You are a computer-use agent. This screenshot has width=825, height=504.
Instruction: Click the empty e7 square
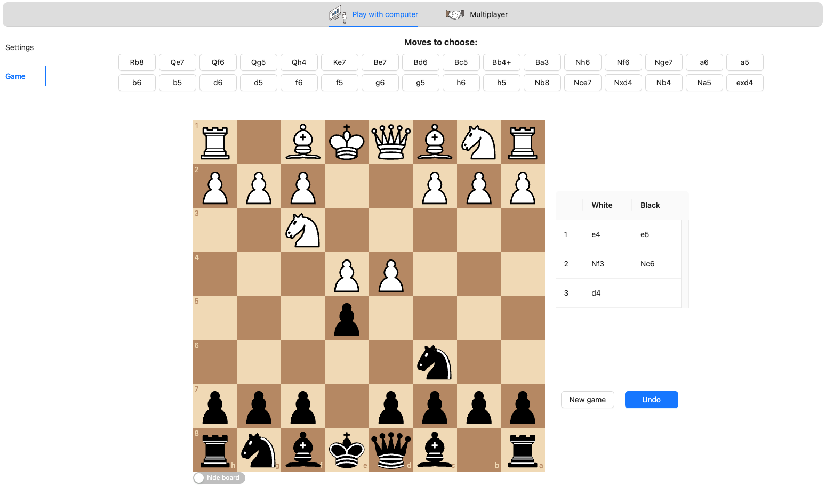(347, 405)
